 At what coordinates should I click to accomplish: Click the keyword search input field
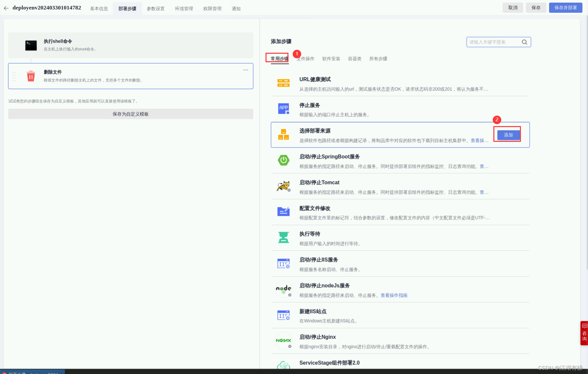point(494,42)
